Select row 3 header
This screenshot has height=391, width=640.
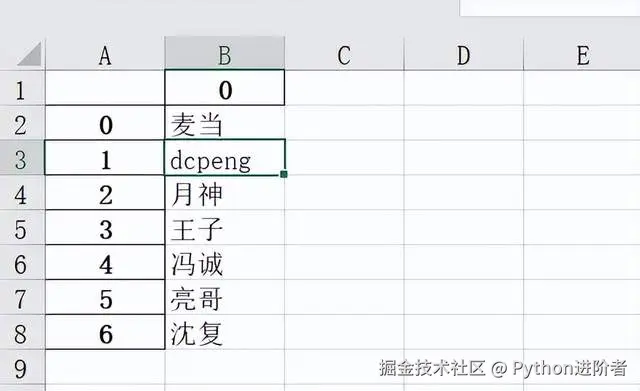(21, 158)
